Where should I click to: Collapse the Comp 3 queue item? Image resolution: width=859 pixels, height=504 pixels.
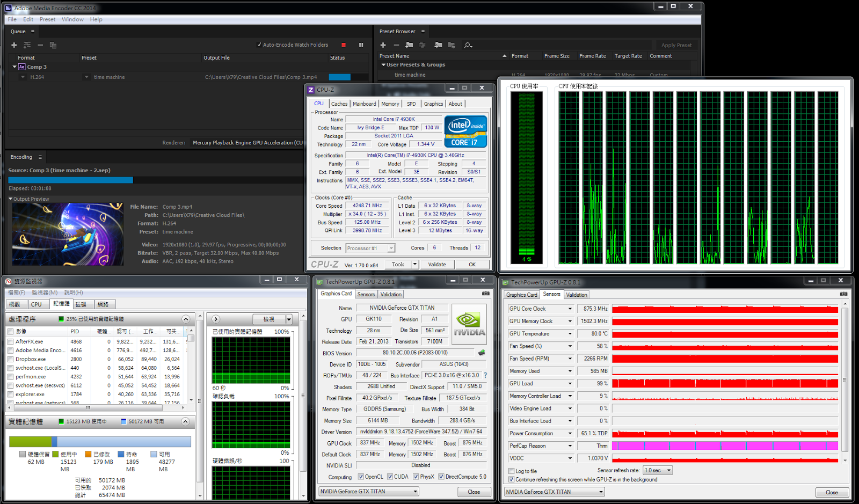[x=14, y=67]
